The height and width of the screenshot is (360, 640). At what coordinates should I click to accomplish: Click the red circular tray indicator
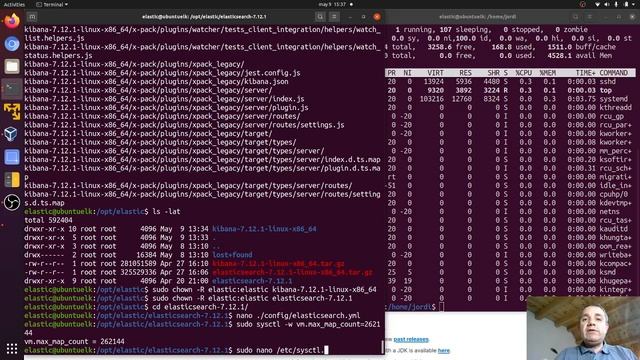point(583,4)
